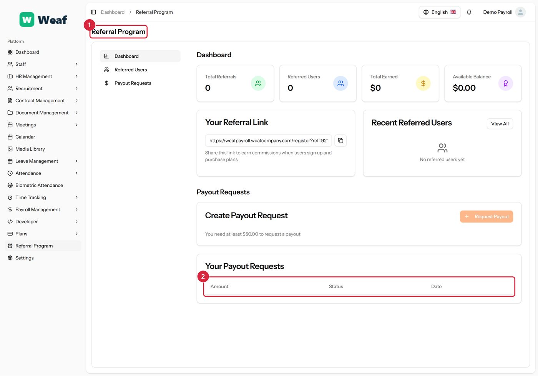Click the 'No referred users yet' text
This screenshot has height=392, width=538.
click(x=442, y=159)
